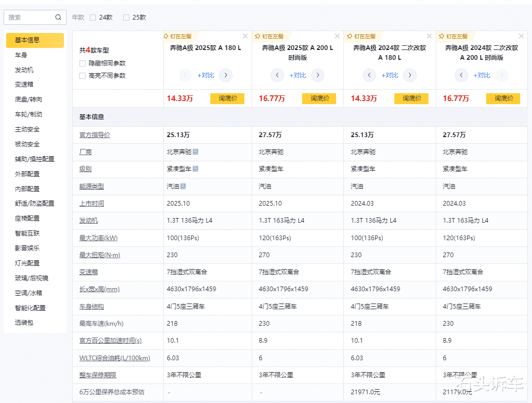Enable the 隐藏相同参数 checkbox
This screenshot has width=532, height=403.
click(x=82, y=63)
